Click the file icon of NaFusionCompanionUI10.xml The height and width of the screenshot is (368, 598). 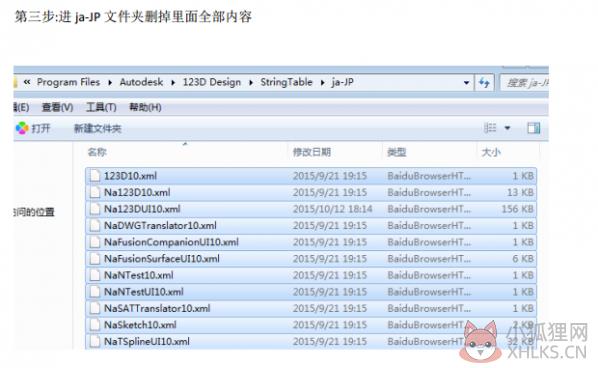(x=95, y=242)
